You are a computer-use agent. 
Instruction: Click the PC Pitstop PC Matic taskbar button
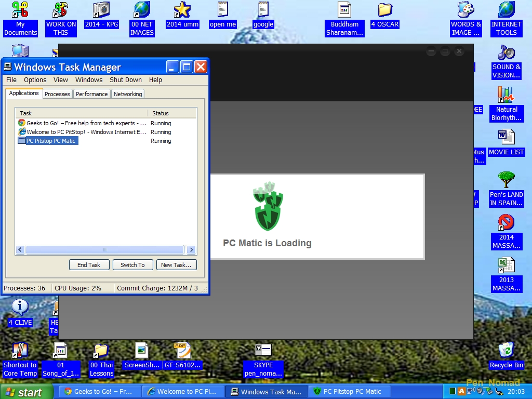tap(350, 392)
